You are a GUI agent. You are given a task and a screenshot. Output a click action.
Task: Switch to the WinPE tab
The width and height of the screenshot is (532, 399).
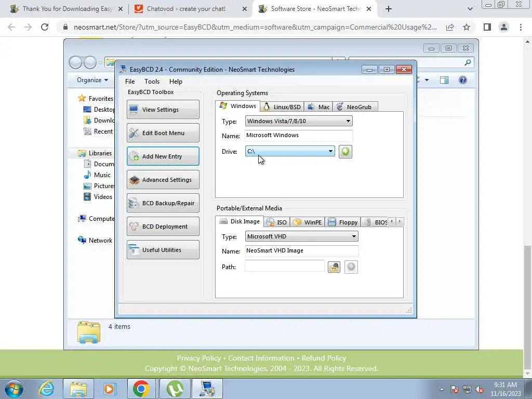click(x=308, y=222)
